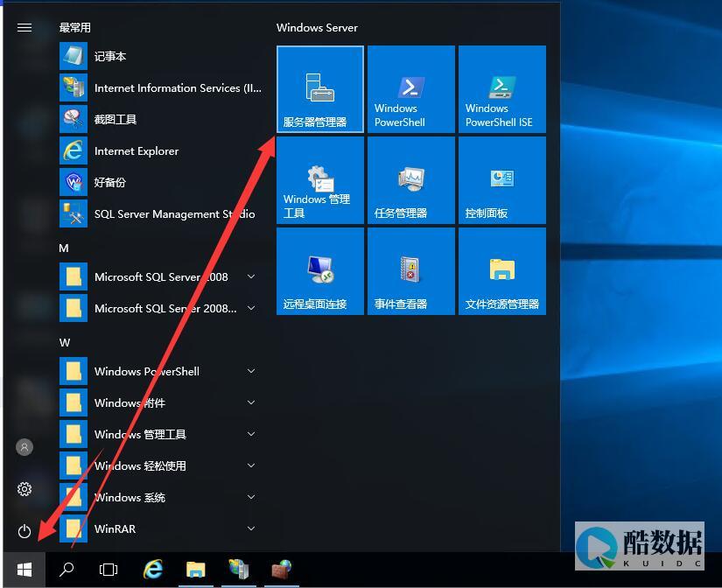Click the letter M group header
This screenshot has height=588, width=722.
point(64,248)
